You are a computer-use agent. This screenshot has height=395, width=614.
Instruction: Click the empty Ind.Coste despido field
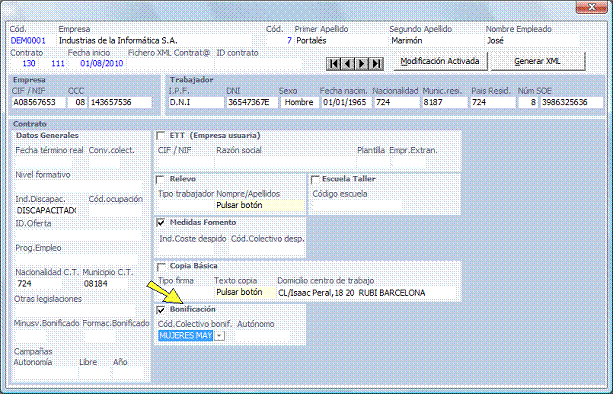[186, 250]
